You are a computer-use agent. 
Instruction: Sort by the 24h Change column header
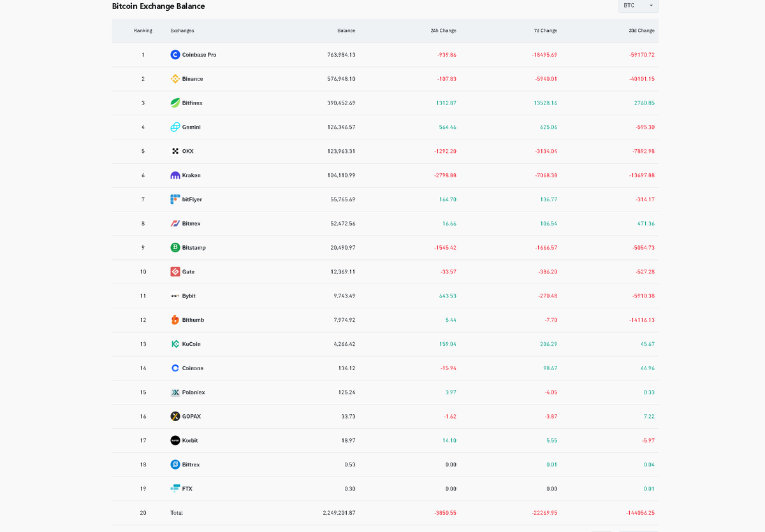[443, 31]
